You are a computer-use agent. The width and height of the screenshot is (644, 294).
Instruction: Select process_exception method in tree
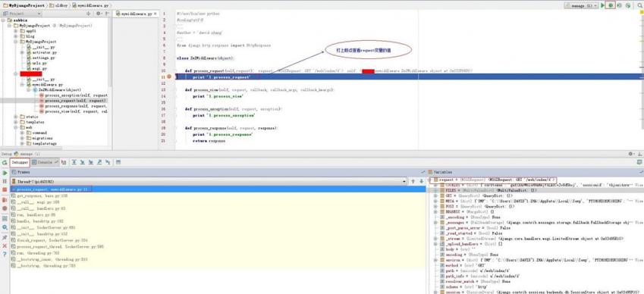click(x=73, y=95)
